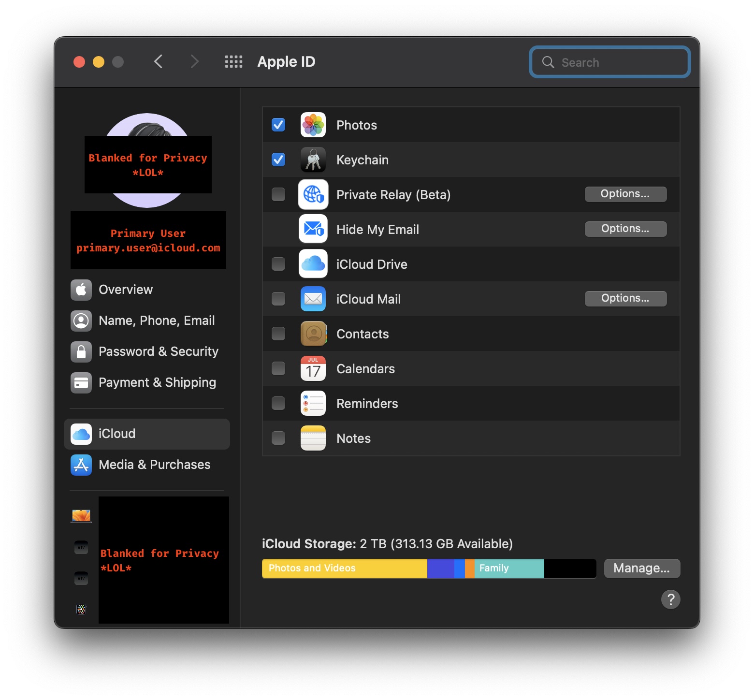Click the App Store icon beside Media & Purchases

pyautogui.click(x=81, y=465)
